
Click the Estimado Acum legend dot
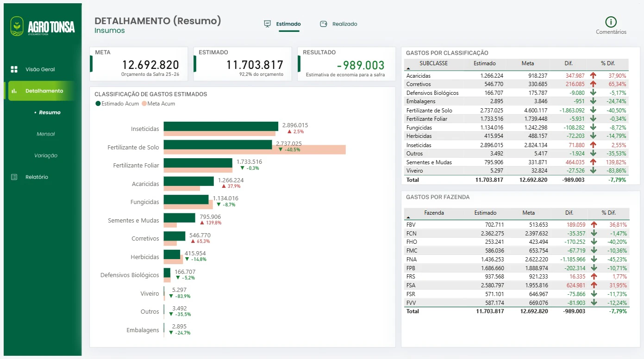[98, 104]
